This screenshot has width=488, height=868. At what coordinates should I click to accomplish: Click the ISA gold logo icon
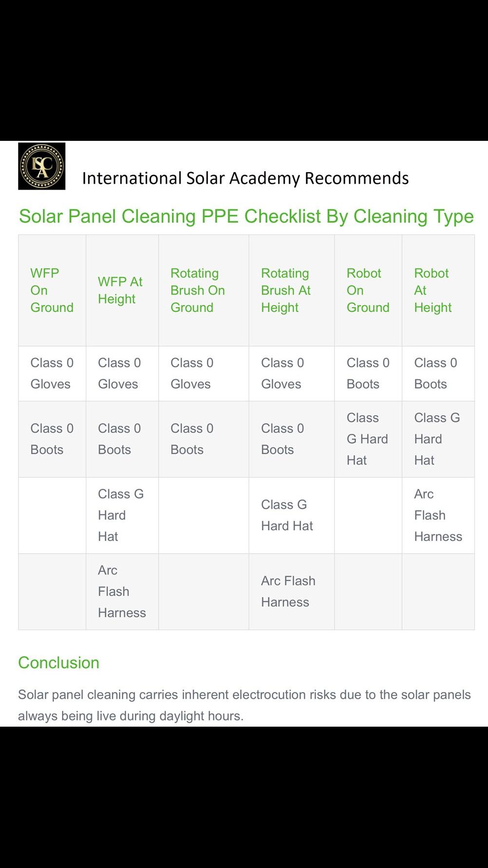(42, 166)
